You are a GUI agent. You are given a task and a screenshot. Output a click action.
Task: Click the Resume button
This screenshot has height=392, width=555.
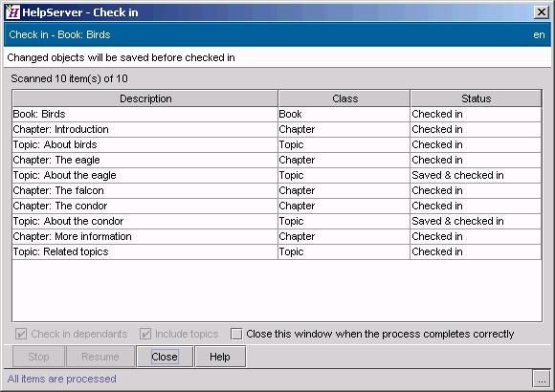coord(100,357)
